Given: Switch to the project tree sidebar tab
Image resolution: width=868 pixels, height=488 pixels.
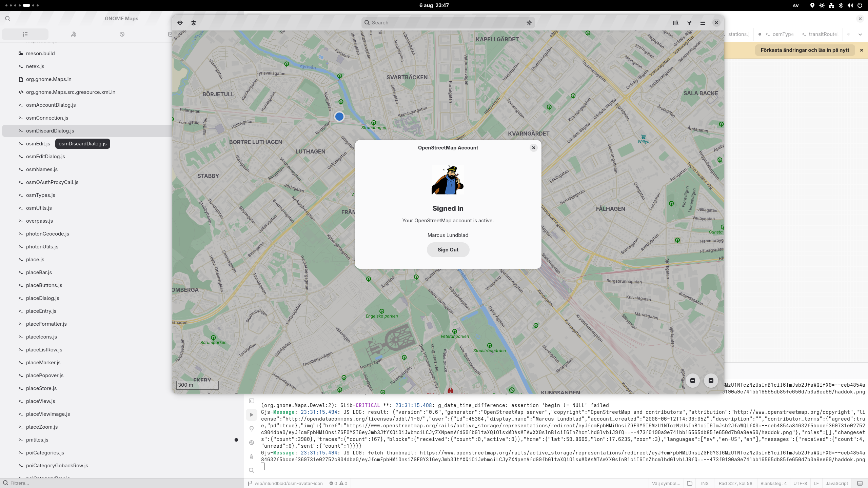Looking at the screenshot, I should click(25, 34).
